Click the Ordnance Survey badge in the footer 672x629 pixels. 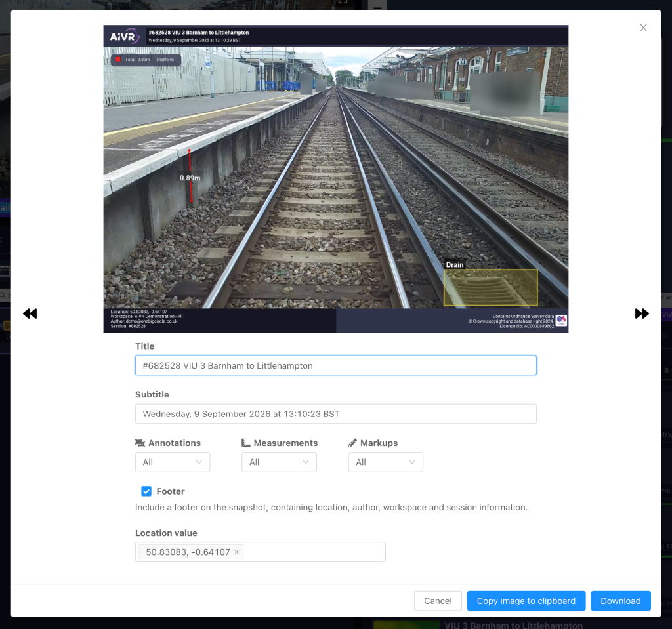coord(562,321)
